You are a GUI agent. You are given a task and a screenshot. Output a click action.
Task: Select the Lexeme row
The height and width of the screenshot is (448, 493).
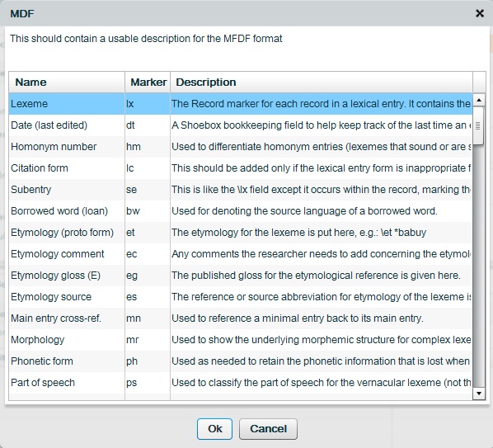point(241,104)
